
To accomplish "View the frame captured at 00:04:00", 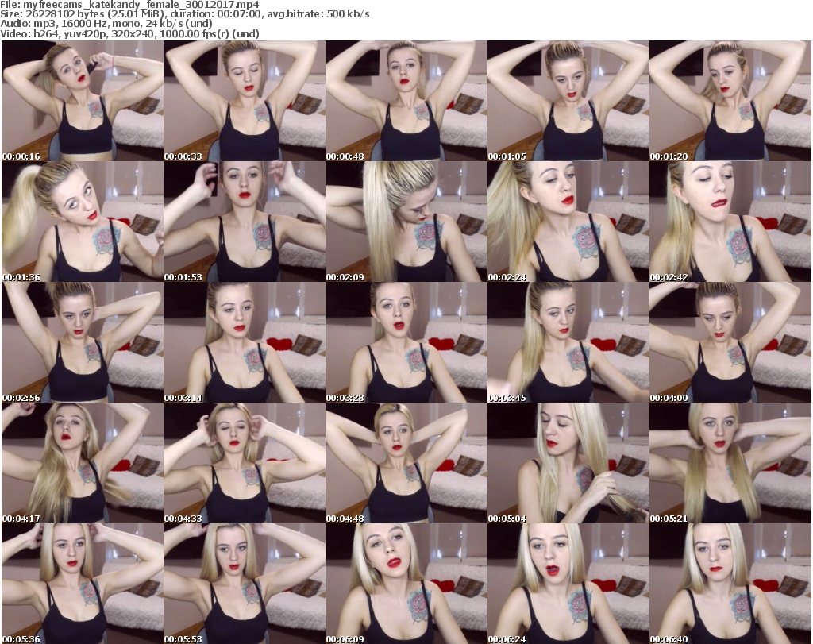I will (730, 342).
